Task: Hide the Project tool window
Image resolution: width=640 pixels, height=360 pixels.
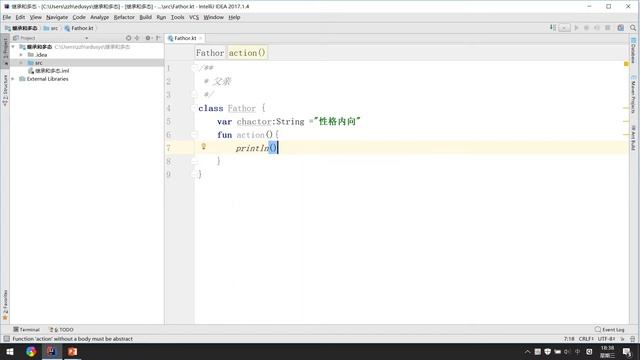Action: (x=158, y=38)
